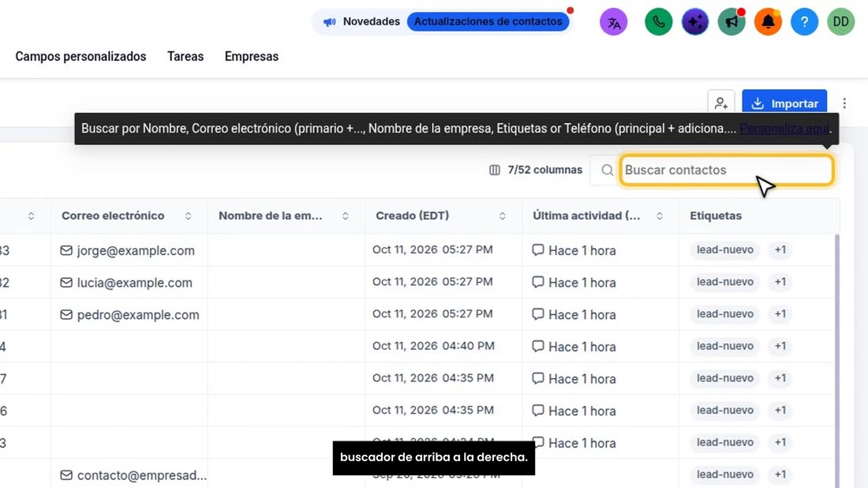Open the language translation icon
The width and height of the screenshot is (868, 488).
[613, 22]
